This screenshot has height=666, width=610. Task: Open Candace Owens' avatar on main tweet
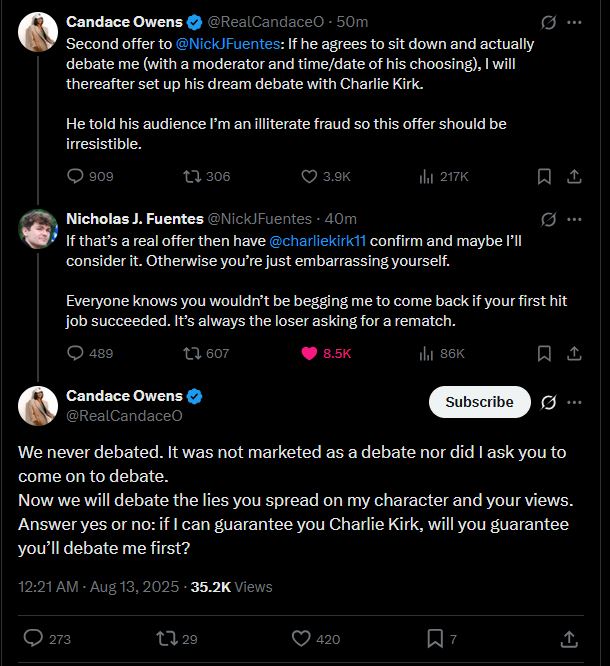coord(38,404)
